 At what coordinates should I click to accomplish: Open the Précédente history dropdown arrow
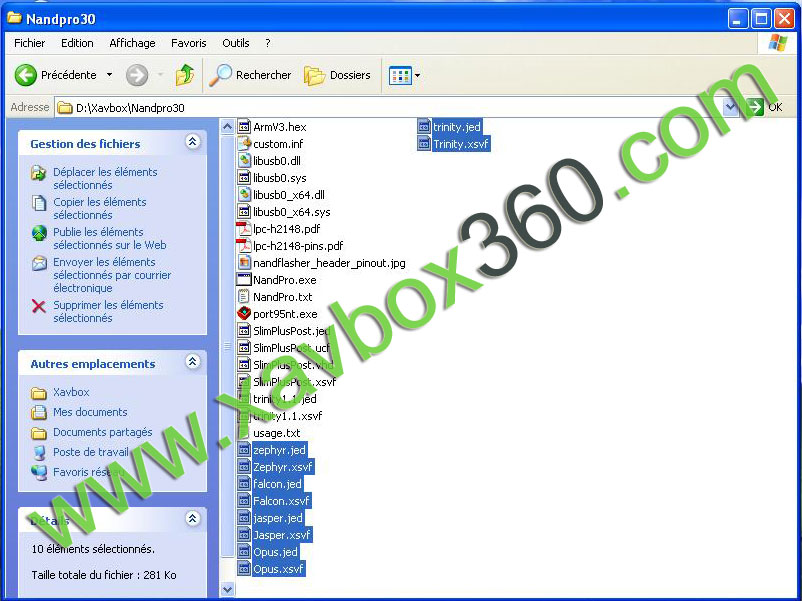point(109,75)
